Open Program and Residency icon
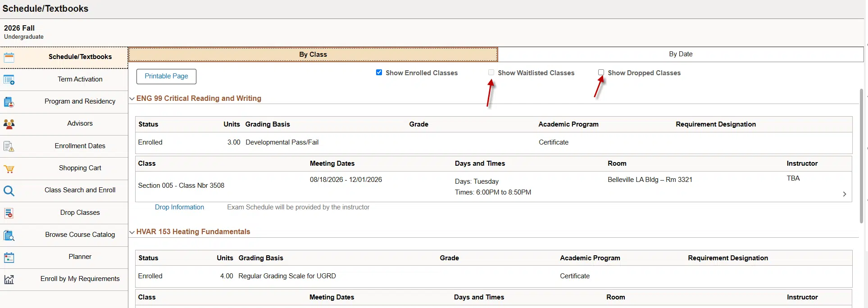The width and height of the screenshot is (868, 308). [9, 102]
